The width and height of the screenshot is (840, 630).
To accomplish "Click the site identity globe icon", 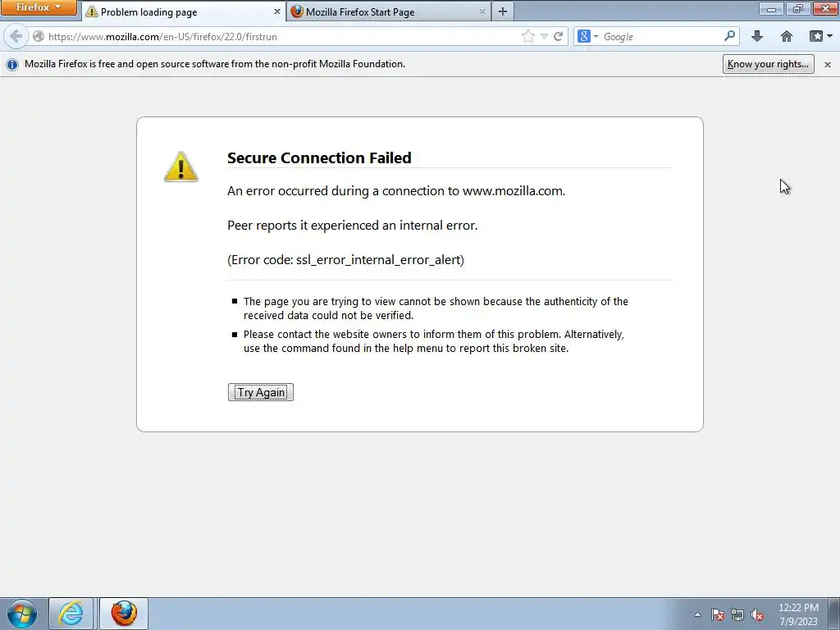I will click(39, 36).
